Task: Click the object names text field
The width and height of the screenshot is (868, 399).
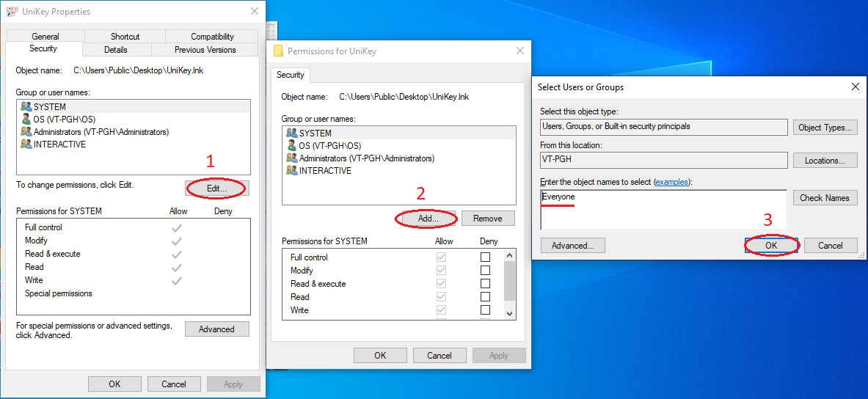Action: tap(663, 210)
